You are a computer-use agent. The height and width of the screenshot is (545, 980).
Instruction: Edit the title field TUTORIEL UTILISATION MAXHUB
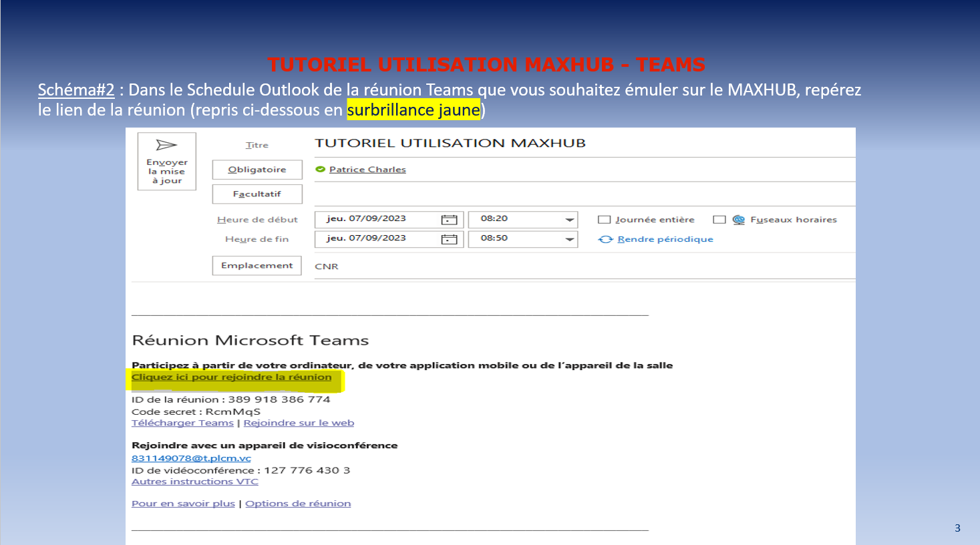(585, 143)
